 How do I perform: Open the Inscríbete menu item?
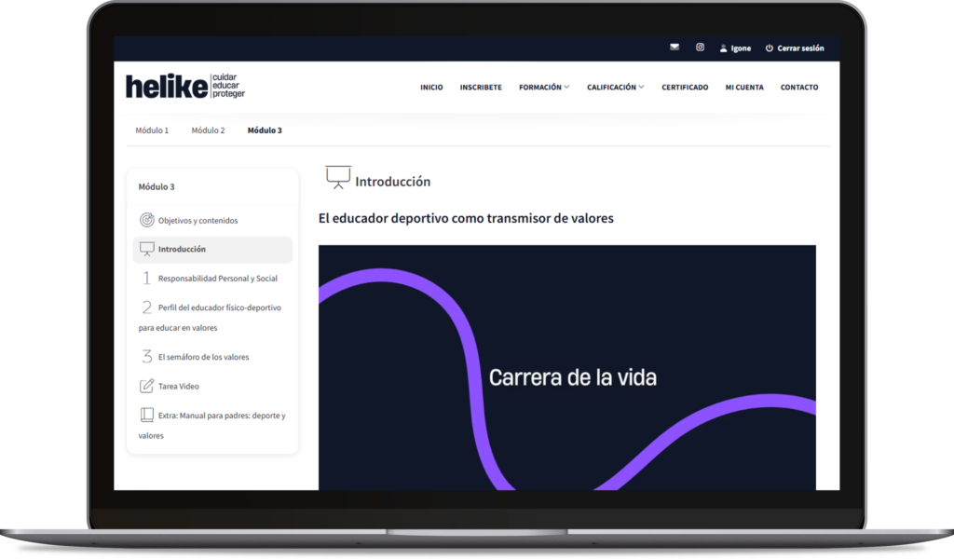tap(481, 88)
